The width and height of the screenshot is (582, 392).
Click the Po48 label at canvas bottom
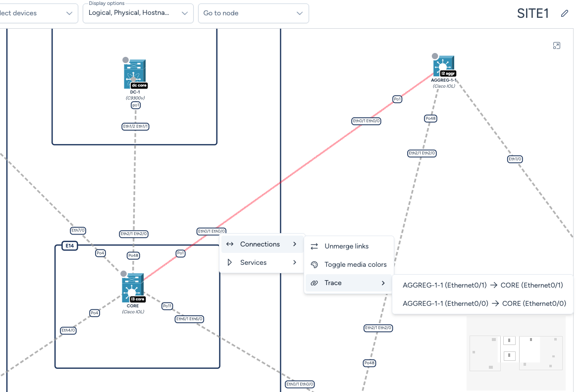point(370,363)
